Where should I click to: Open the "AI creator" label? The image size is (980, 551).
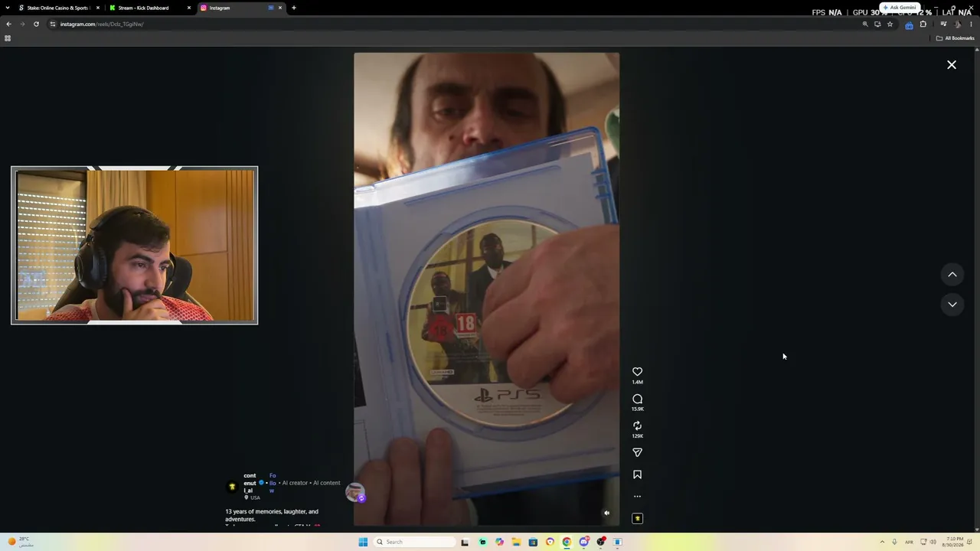click(295, 483)
